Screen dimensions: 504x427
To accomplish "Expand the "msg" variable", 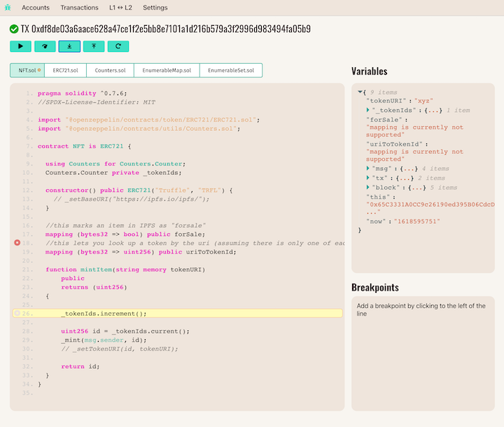I will 368,169.
